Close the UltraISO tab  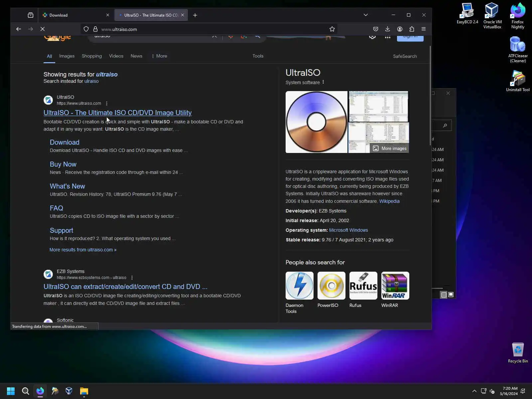[x=183, y=15]
